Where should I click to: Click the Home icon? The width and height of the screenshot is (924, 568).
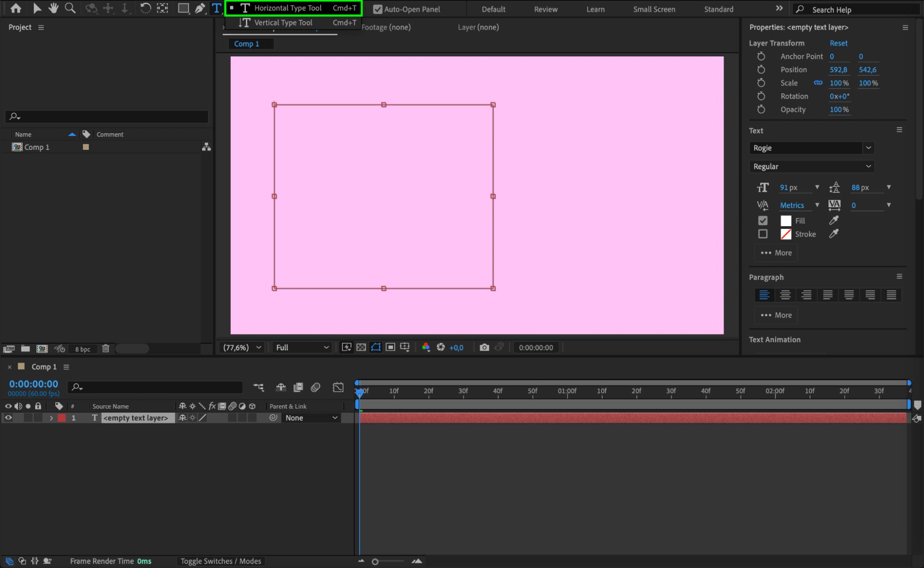(x=16, y=8)
